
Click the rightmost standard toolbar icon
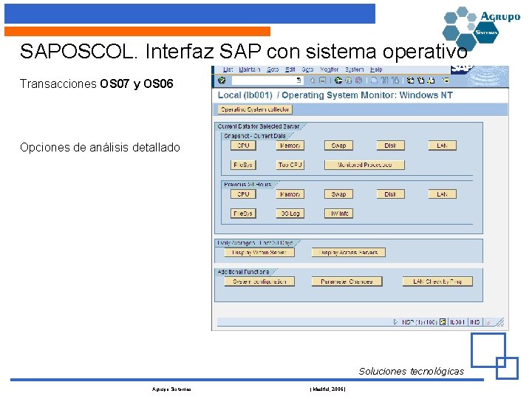(x=446, y=81)
